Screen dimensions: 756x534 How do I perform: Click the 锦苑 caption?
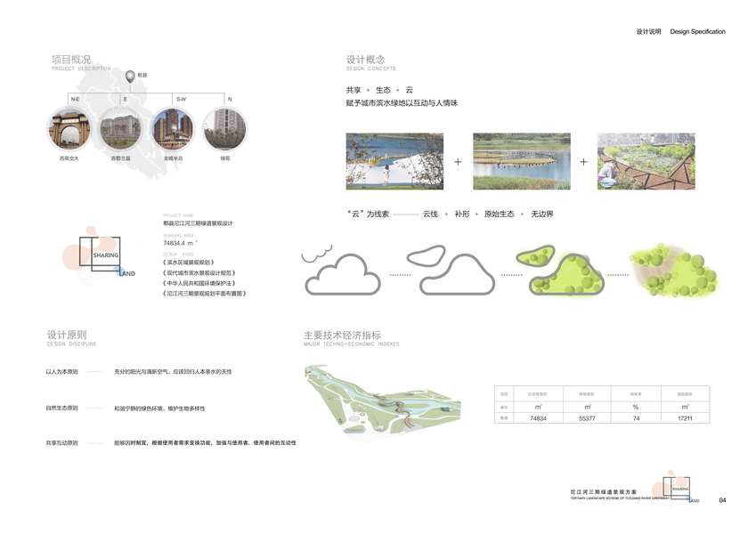coord(225,158)
